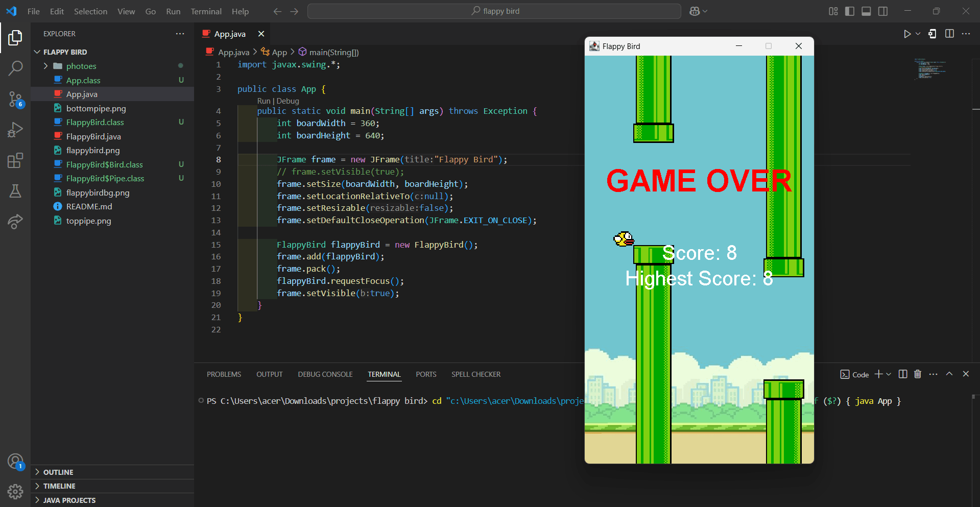Open the Manage gear settings icon

[x=15, y=492]
